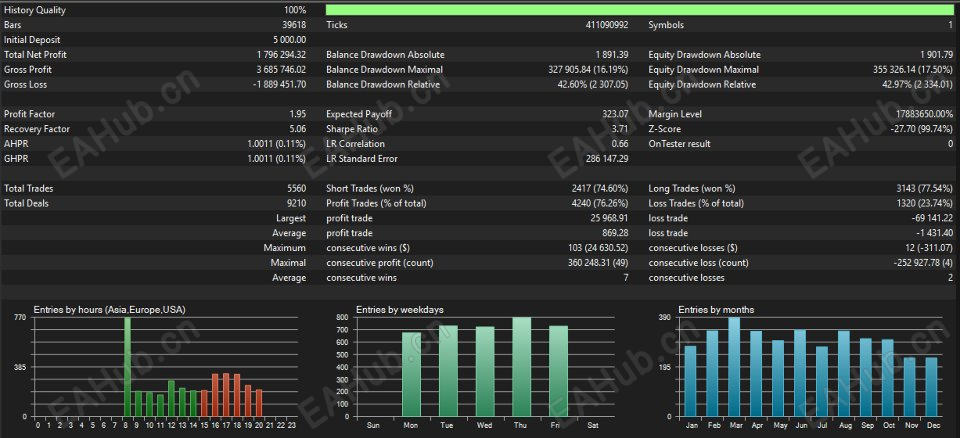The width and height of the screenshot is (960, 438).
Task: Select the Mar bar in months chart
Action: click(x=734, y=367)
